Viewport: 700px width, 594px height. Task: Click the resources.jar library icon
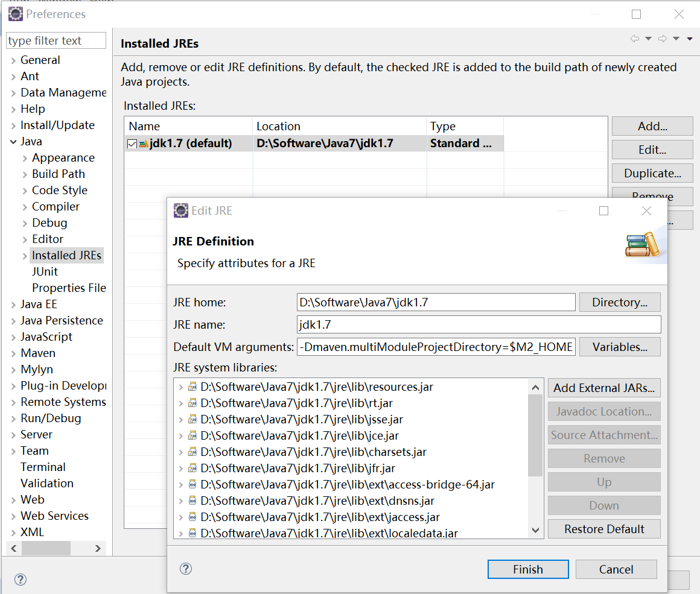tap(192, 387)
